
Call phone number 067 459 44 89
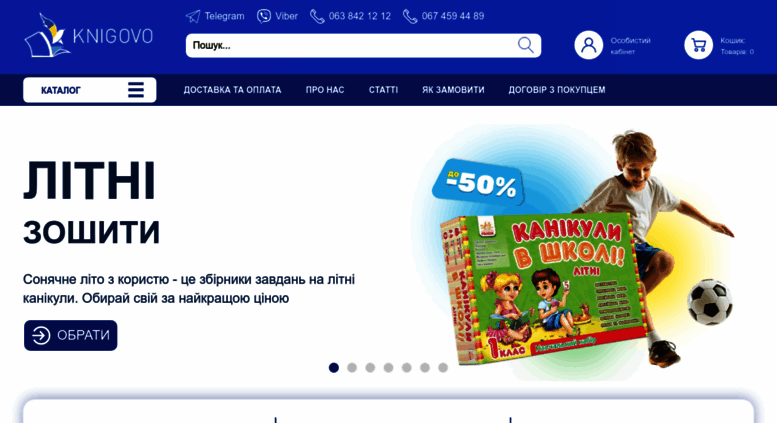[x=444, y=16]
